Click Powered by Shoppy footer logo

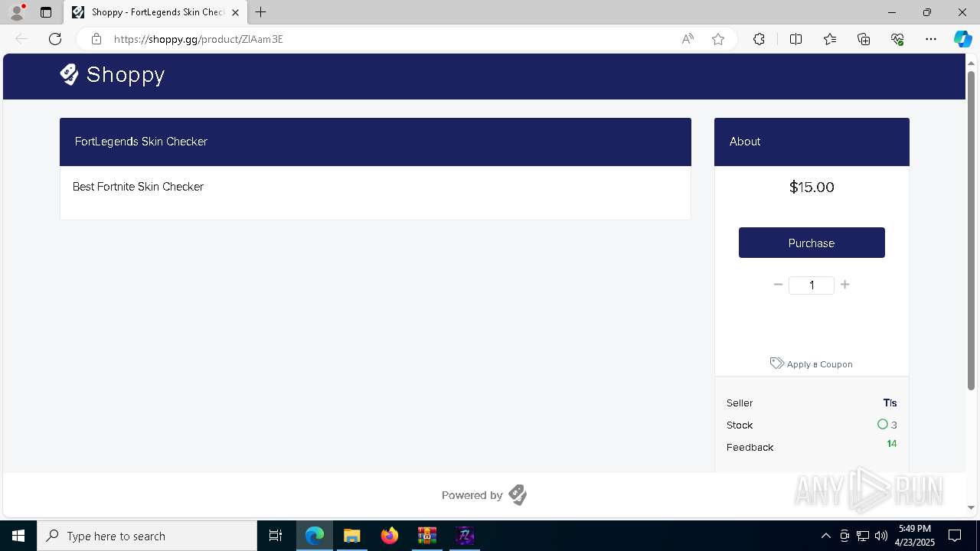[x=518, y=495]
